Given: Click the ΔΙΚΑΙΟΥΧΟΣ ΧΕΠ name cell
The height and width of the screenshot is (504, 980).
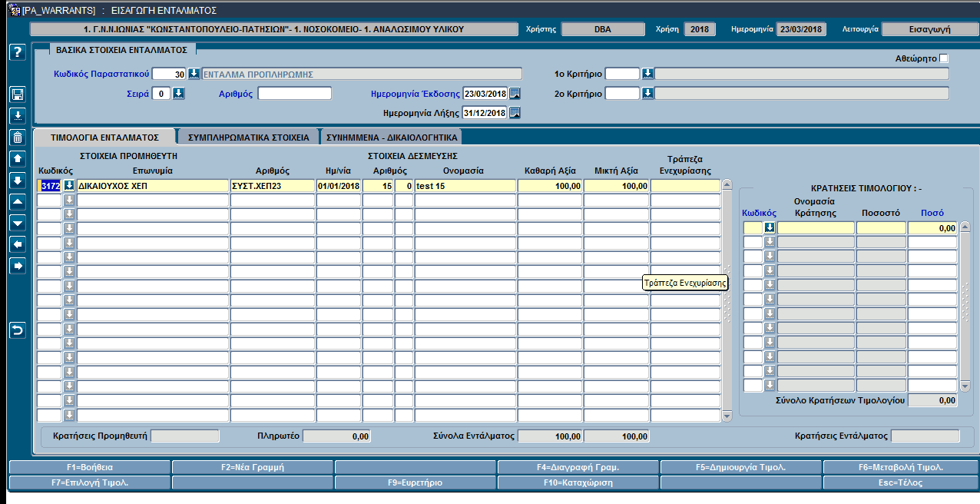Looking at the screenshot, I should [x=153, y=186].
